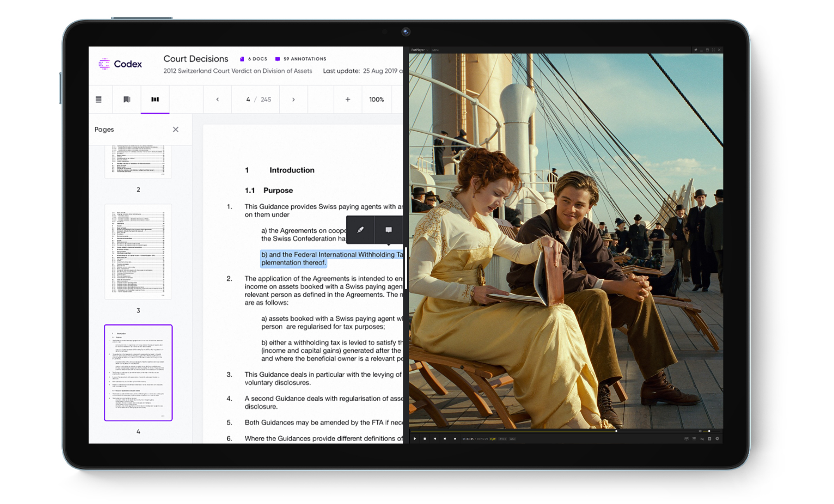The image size is (834, 504).
Task: Toggle PotPlayer always-on-top pin
Action: (696, 50)
